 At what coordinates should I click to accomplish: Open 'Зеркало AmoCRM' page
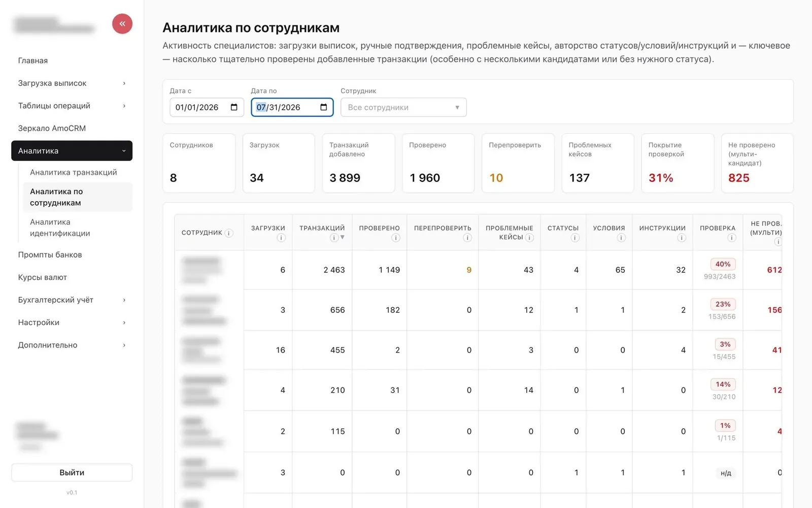72,128
